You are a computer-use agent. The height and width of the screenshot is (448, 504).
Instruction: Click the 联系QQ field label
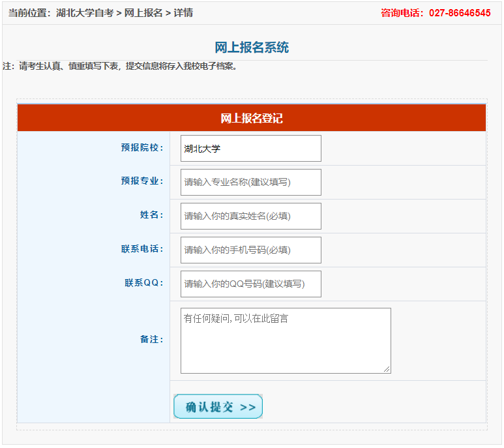[x=144, y=283]
